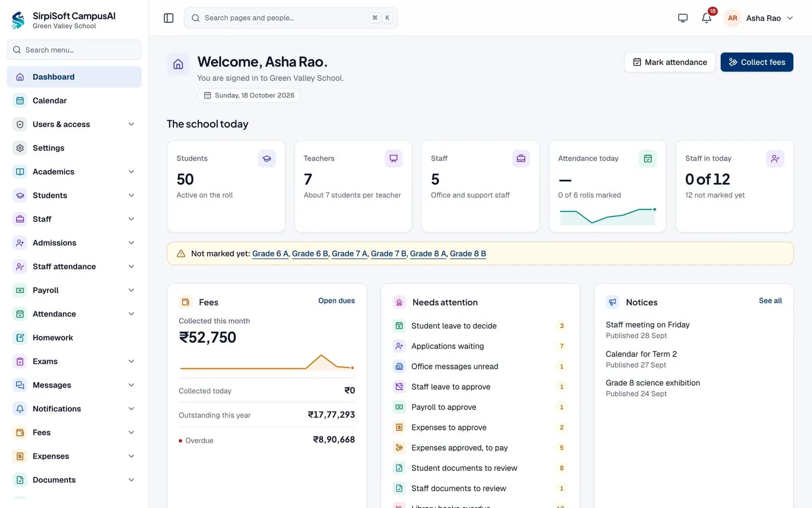This screenshot has width=812, height=508.
Task: Click the Search menu input
Action: pyautogui.click(x=74, y=50)
